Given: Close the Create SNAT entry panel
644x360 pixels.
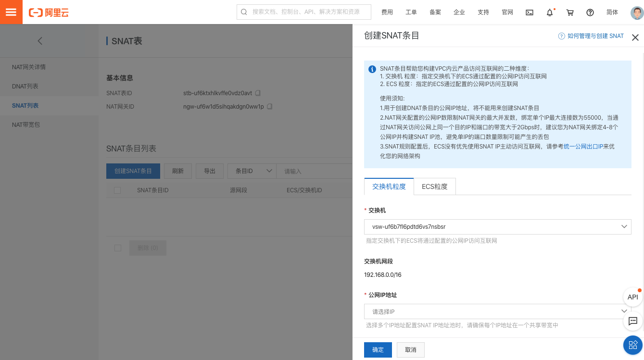Looking at the screenshot, I should pos(635,37).
